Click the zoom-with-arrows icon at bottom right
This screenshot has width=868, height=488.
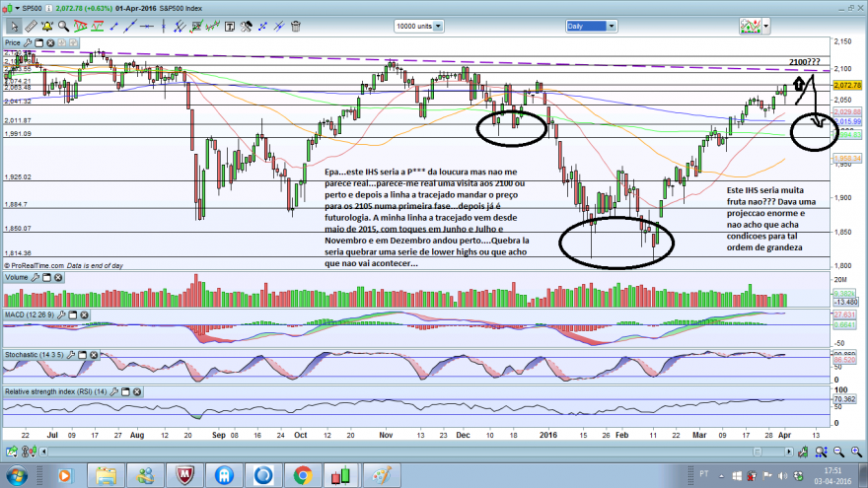click(821, 453)
